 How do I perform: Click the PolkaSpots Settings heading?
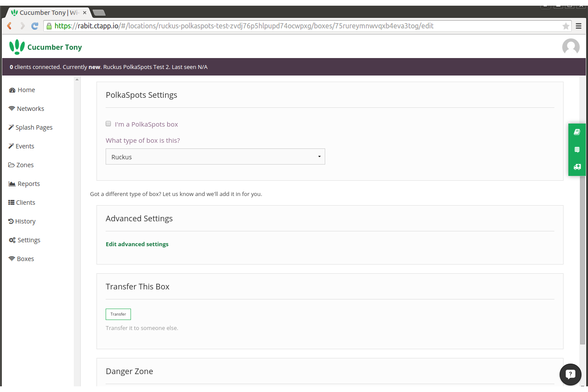tap(141, 95)
